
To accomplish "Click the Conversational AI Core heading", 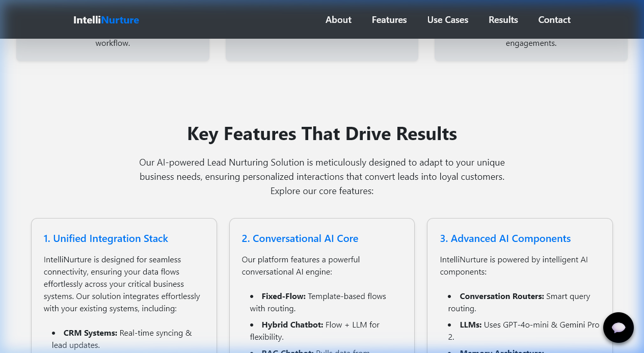I will tap(300, 238).
